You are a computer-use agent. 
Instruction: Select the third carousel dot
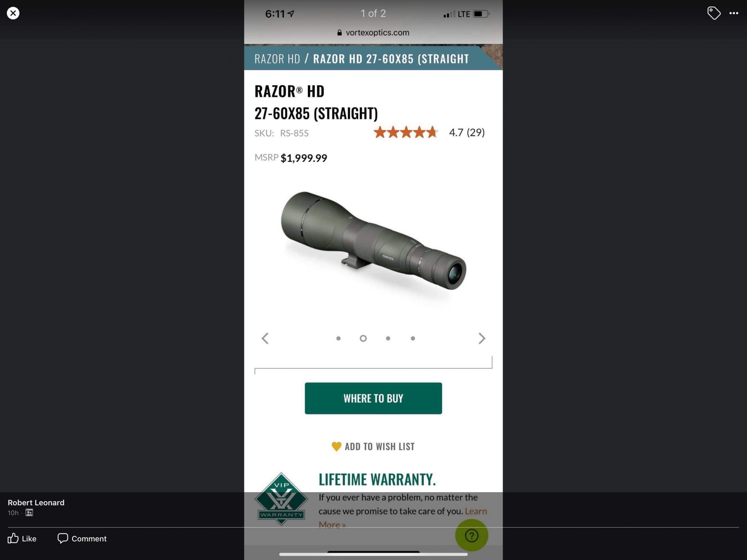pos(388,338)
